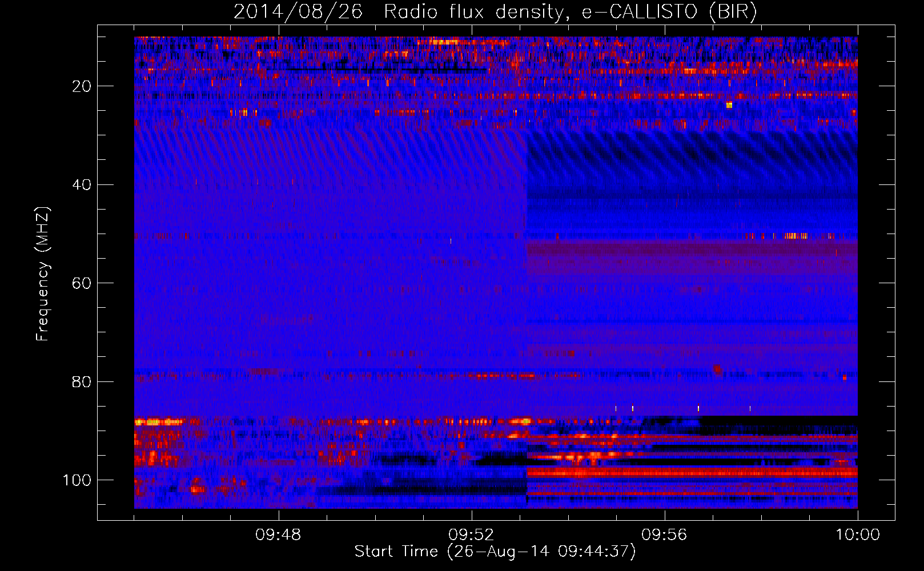Click the '10:00' time tick label
Viewport: 924px width, 571px height.
tap(858, 535)
